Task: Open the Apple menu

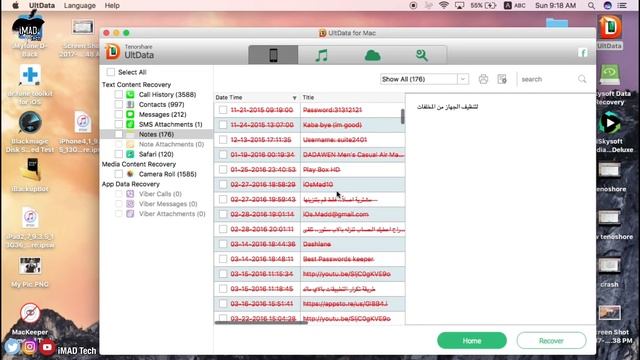Action: pos(16,5)
